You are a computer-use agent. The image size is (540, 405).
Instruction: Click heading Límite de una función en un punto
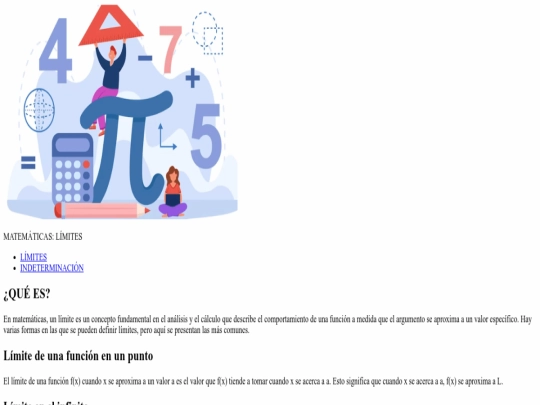pyautogui.click(x=78, y=356)
